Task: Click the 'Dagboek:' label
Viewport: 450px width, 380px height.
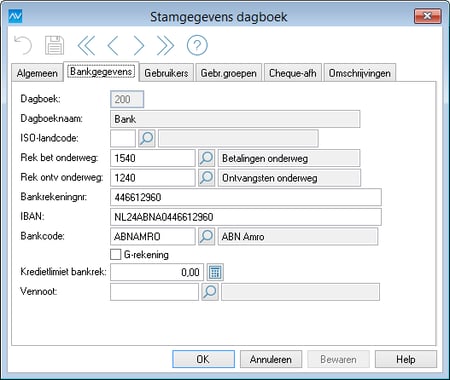Action: click(x=40, y=99)
